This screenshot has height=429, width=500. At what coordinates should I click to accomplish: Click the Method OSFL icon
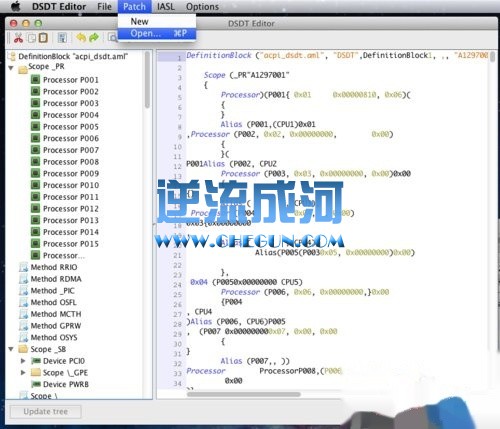click(23, 302)
